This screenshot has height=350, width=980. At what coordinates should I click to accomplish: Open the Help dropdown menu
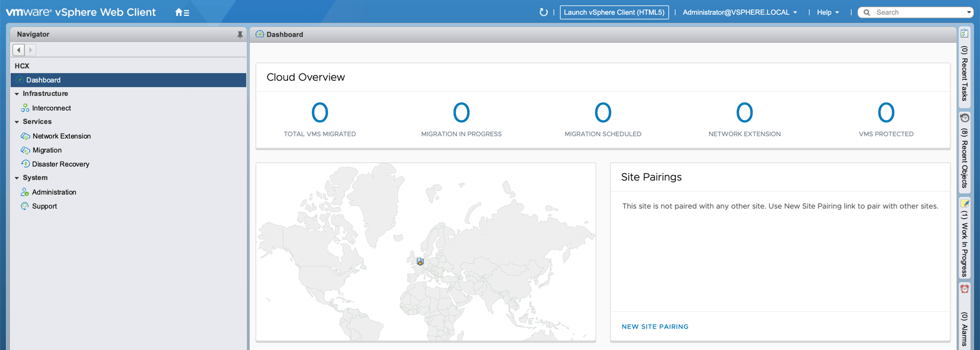[x=827, y=12]
